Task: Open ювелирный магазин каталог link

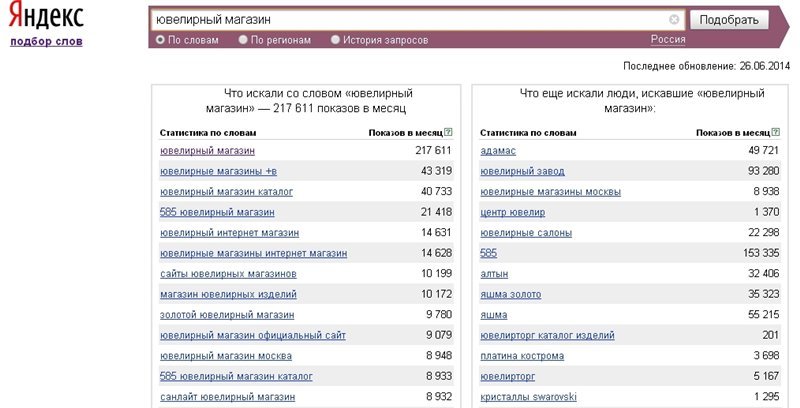Action: click(227, 192)
